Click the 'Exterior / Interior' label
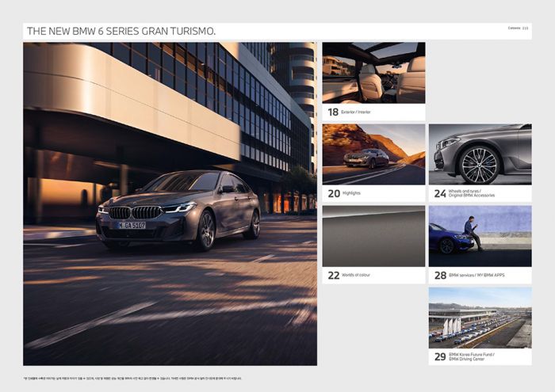 [356, 112]
